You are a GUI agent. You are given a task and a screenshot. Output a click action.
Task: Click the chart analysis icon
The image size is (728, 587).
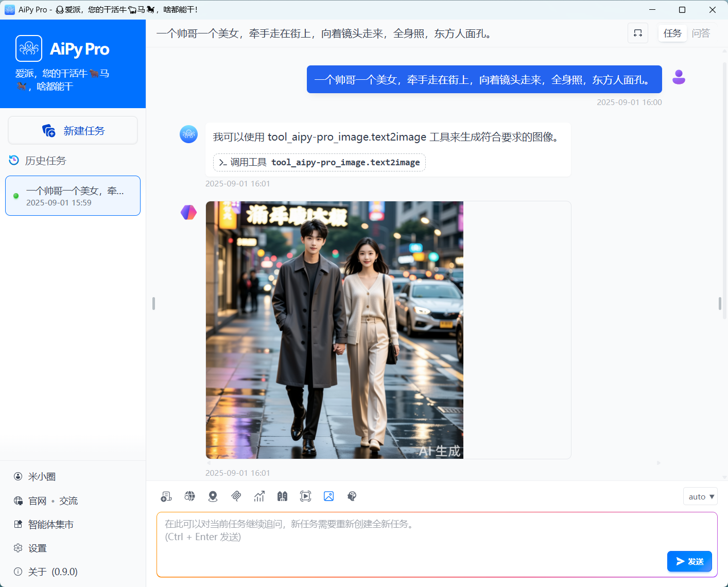[259, 496]
